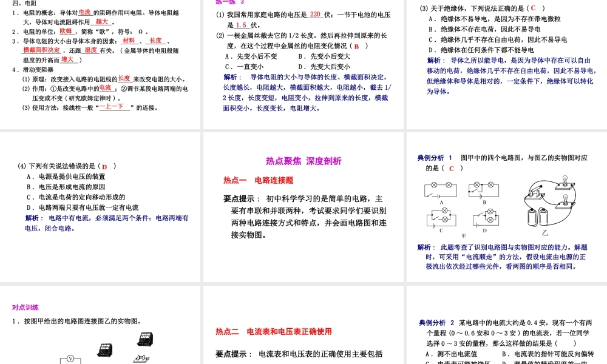The width and height of the screenshot is (607, 364).
Task: Click option B. 电压是形成电流的原因
Action: (x=66, y=187)
